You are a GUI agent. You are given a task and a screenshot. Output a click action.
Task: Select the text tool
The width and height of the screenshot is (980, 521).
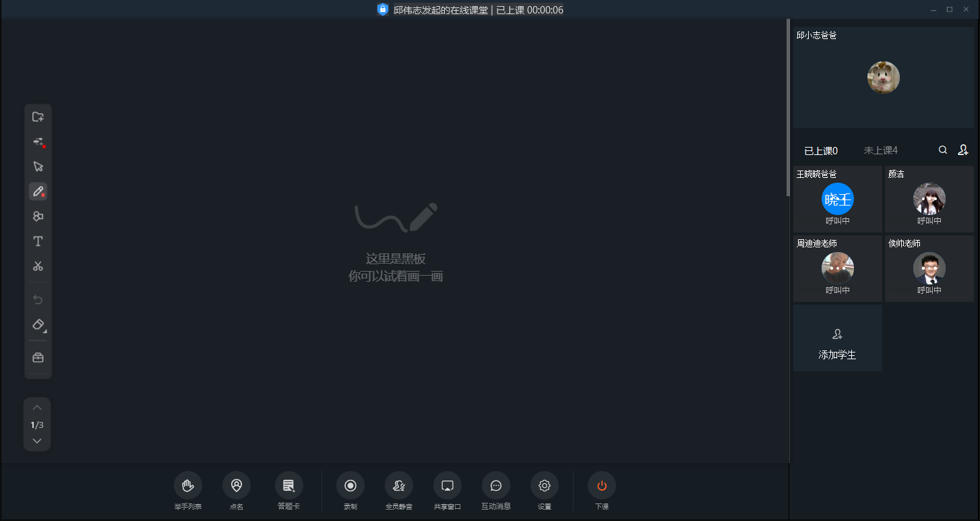pyautogui.click(x=38, y=241)
